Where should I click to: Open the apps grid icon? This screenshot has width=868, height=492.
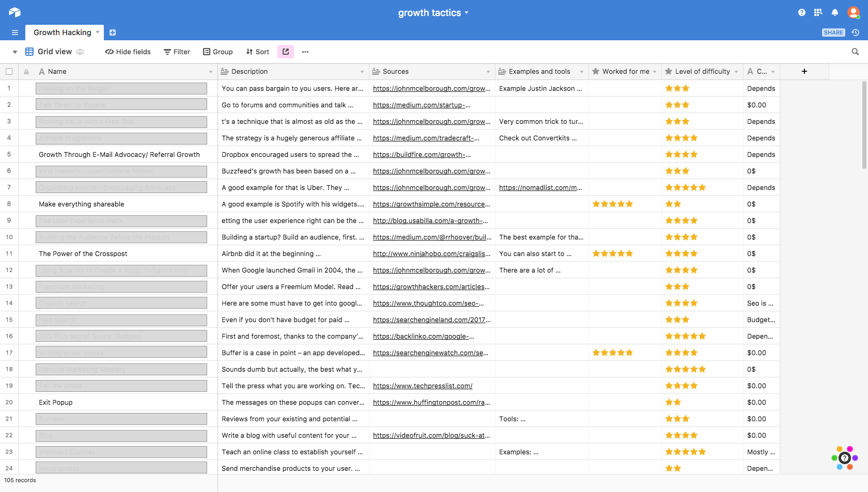click(818, 12)
